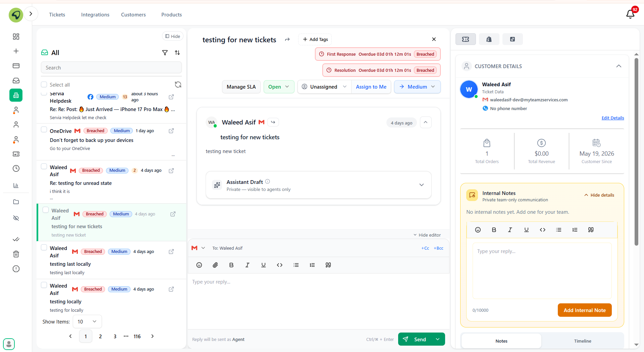Open the Open status dropdown
The height and width of the screenshot is (352, 644).
pyautogui.click(x=279, y=87)
